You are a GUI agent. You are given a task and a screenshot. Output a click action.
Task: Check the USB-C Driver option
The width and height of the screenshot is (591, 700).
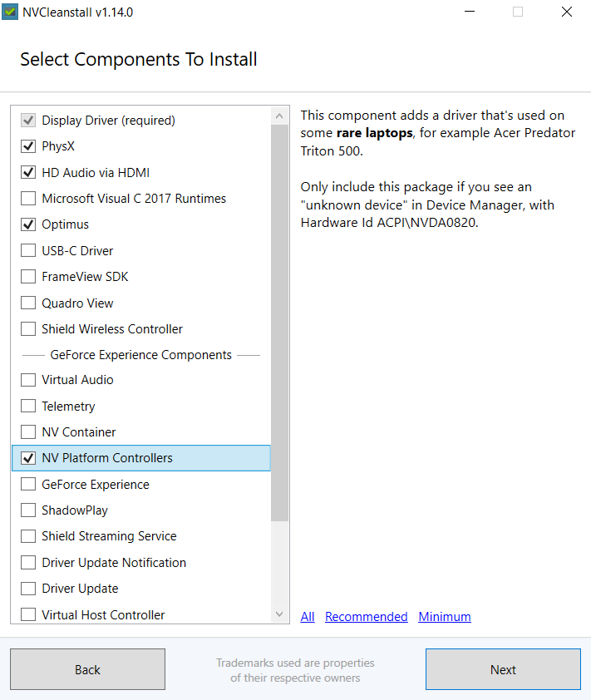(x=28, y=251)
